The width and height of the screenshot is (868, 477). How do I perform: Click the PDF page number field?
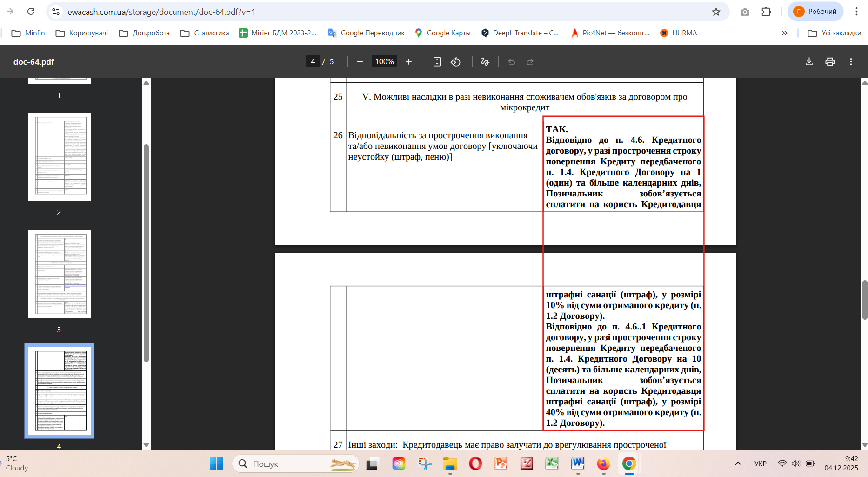click(x=313, y=62)
